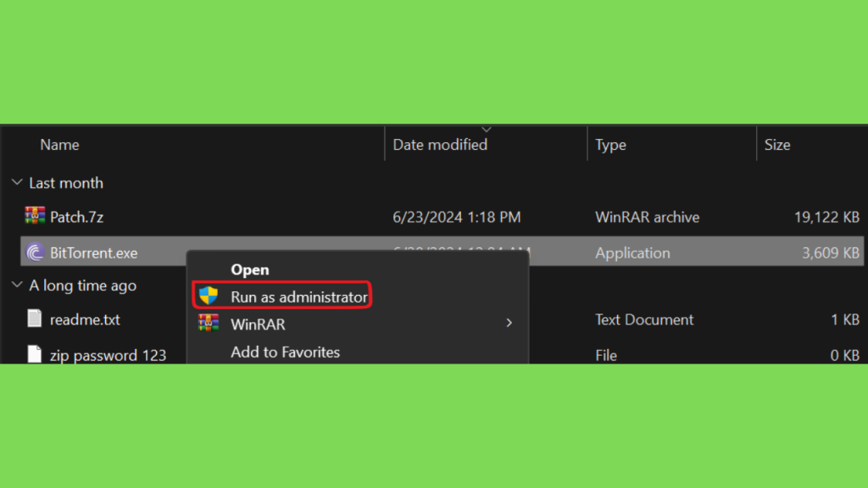This screenshot has height=488, width=868.
Task: Click the shield icon beside Run as administrator
Action: 209,297
